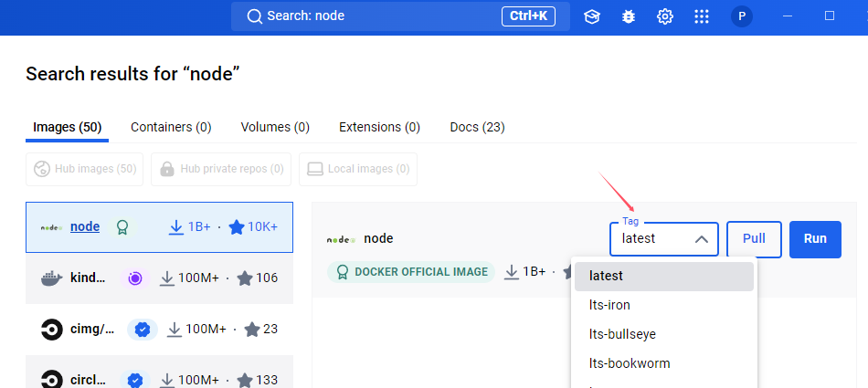
Task: Open the user account avatar P
Action: click(742, 16)
